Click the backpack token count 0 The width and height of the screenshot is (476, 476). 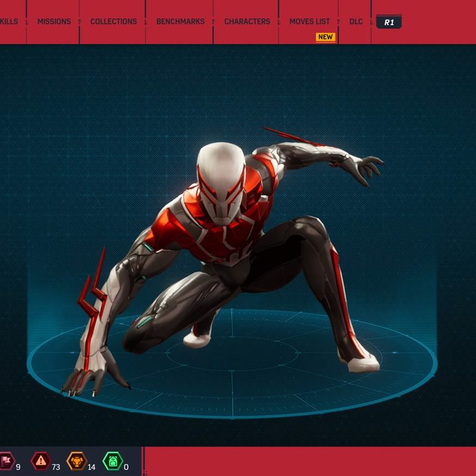coord(126,467)
